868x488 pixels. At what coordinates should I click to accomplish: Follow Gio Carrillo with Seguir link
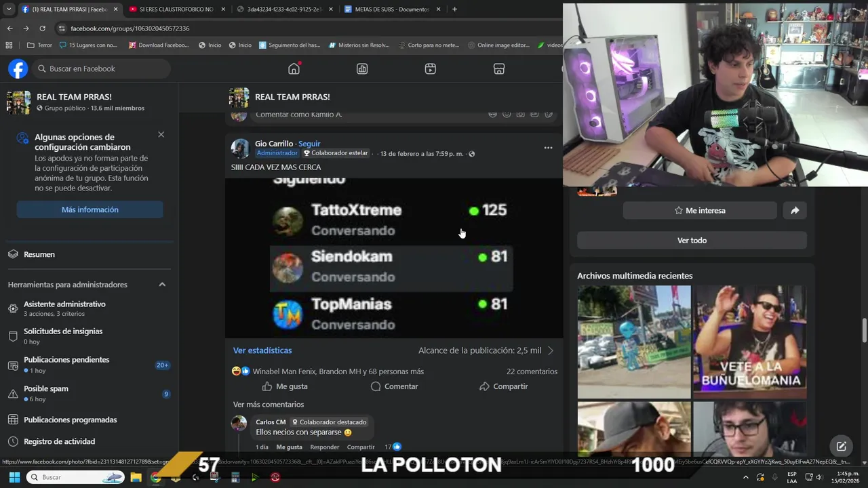(x=309, y=144)
